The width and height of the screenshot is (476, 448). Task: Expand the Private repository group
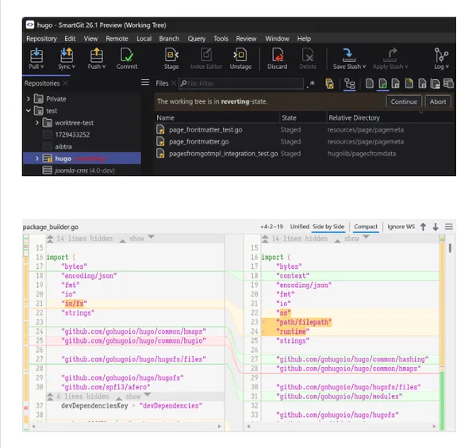[x=29, y=99]
